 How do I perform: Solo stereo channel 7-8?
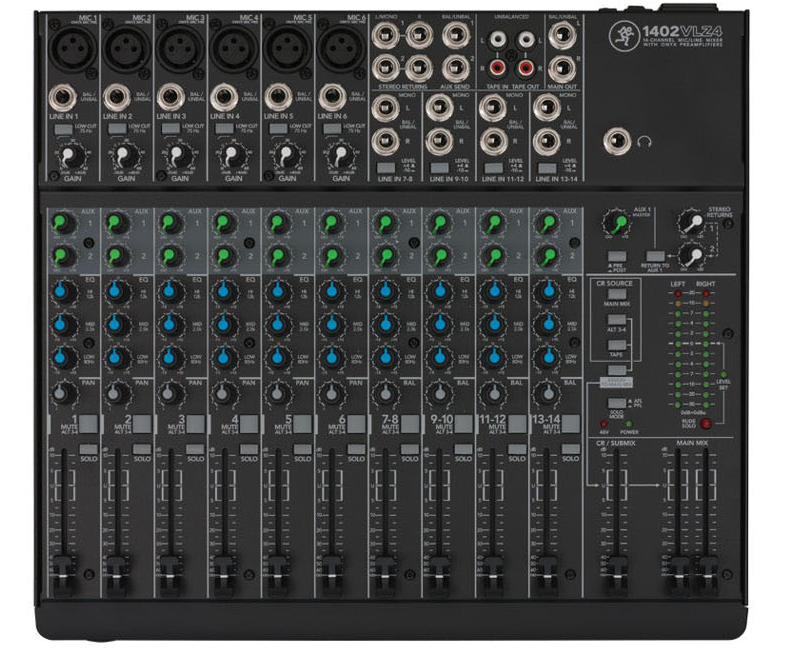pos(410,449)
